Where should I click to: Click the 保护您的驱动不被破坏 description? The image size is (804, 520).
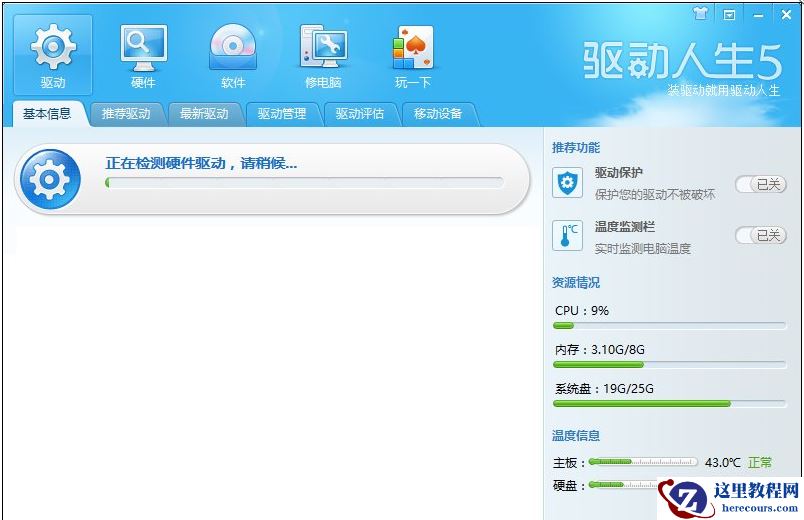pos(655,194)
